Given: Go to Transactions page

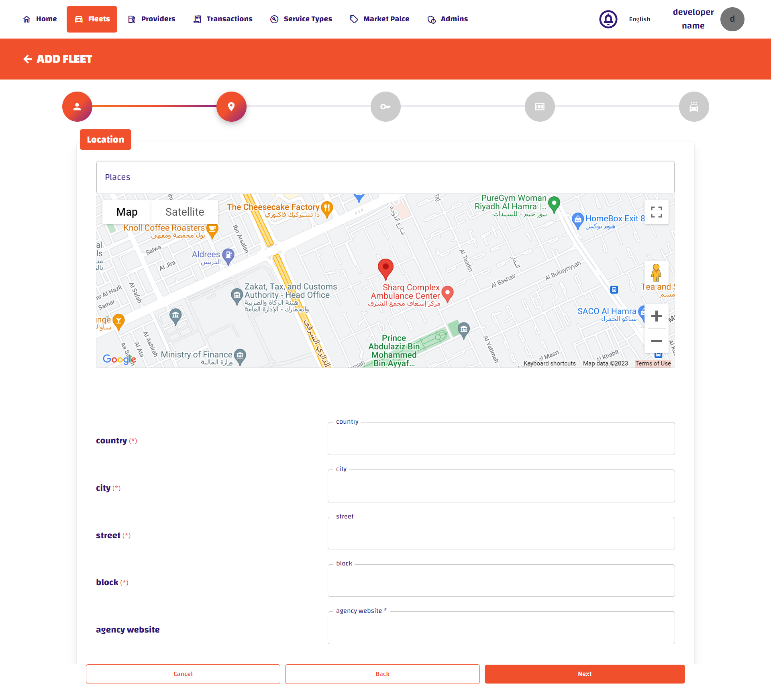Looking at the screenshot, I should [x=223, y=19].
